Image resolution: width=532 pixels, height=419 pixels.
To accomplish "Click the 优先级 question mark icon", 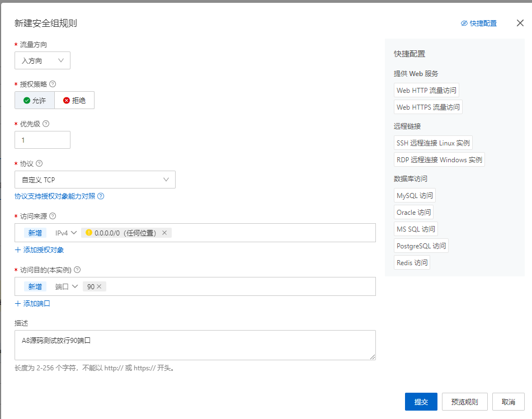I will click(x=45, y=125).
